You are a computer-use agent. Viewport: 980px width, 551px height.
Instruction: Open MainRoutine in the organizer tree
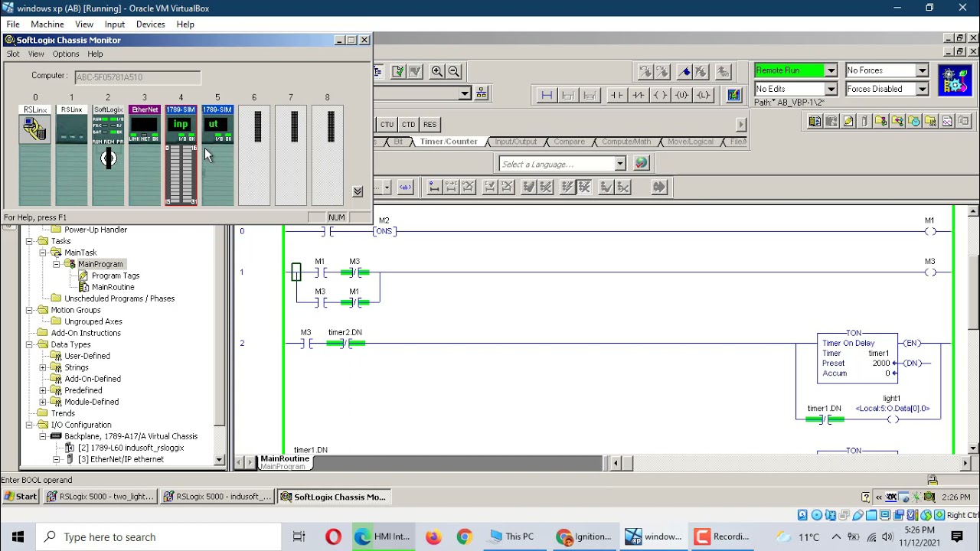pos(113,287)
